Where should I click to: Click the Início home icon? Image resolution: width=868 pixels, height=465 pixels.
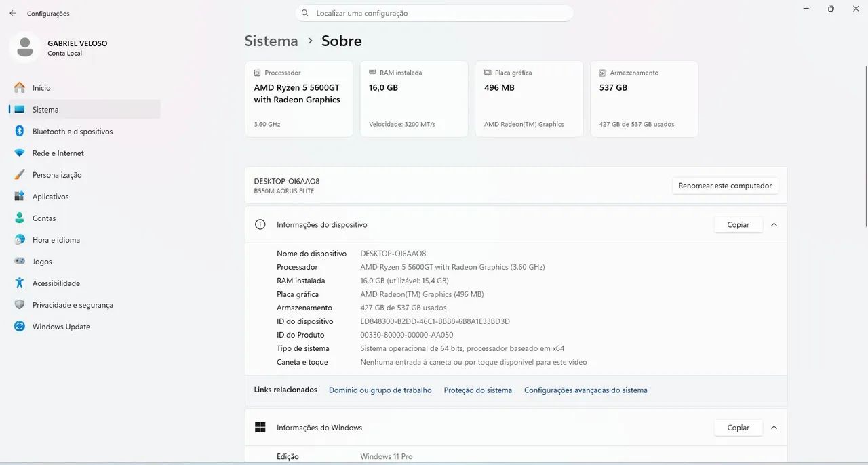coord(20,87)
